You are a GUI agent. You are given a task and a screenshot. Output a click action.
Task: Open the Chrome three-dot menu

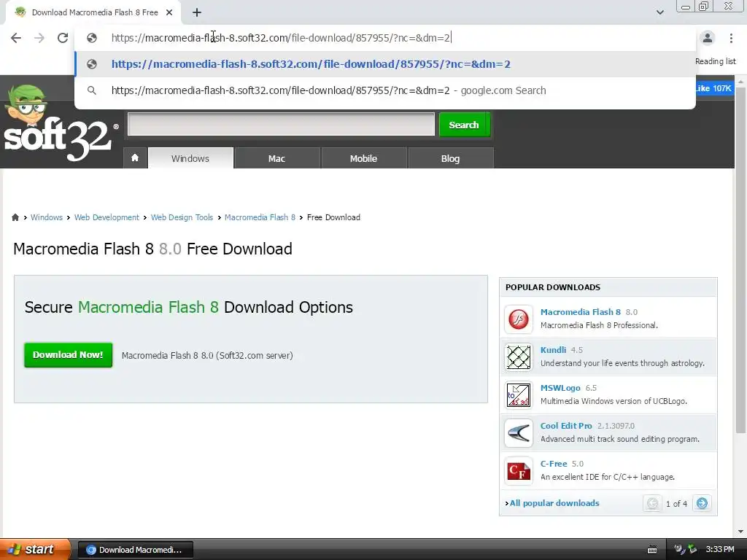click(731, 38)
